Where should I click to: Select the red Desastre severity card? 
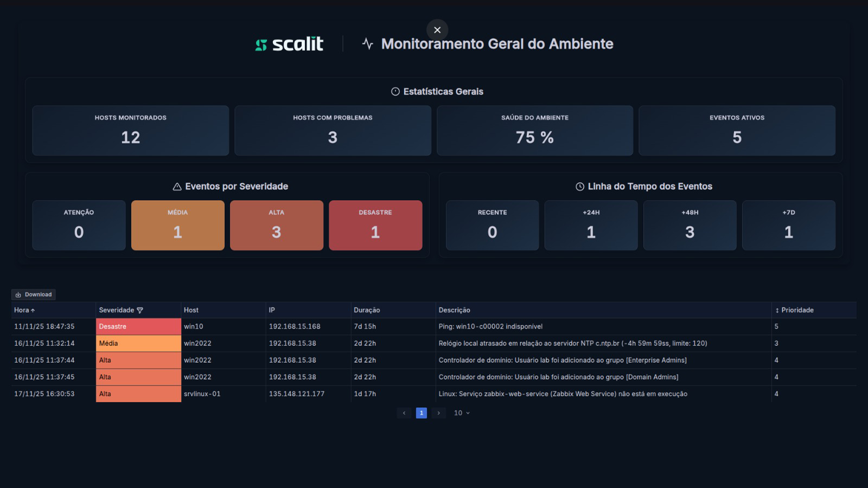[x=375, y=225]
